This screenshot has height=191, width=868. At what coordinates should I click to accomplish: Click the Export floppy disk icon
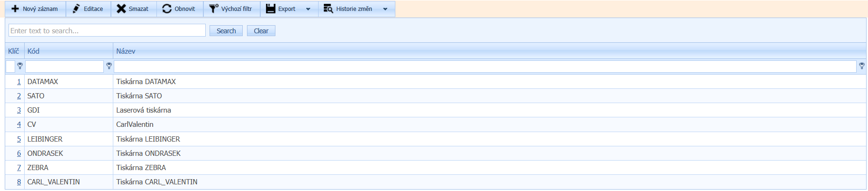(271, 9)
